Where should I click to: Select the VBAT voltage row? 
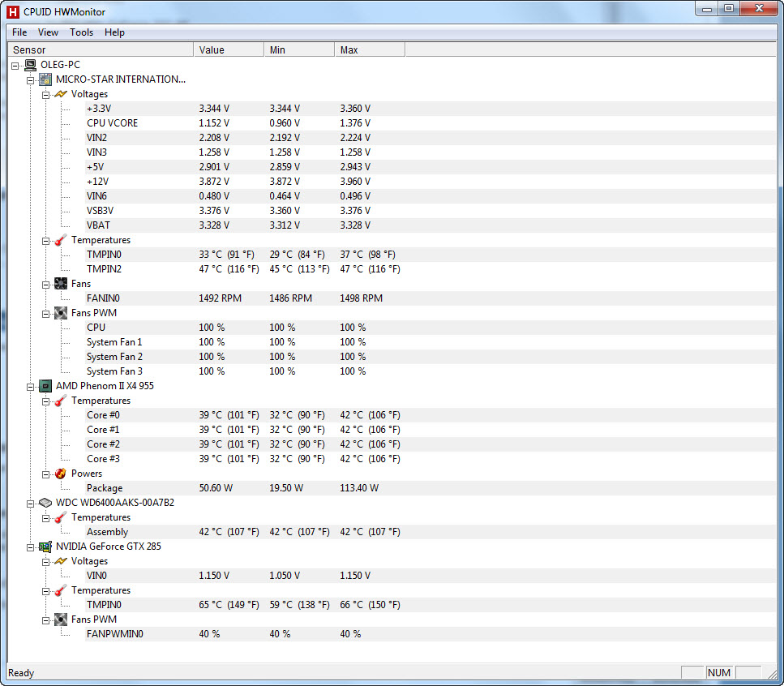(x=431, y=225)
